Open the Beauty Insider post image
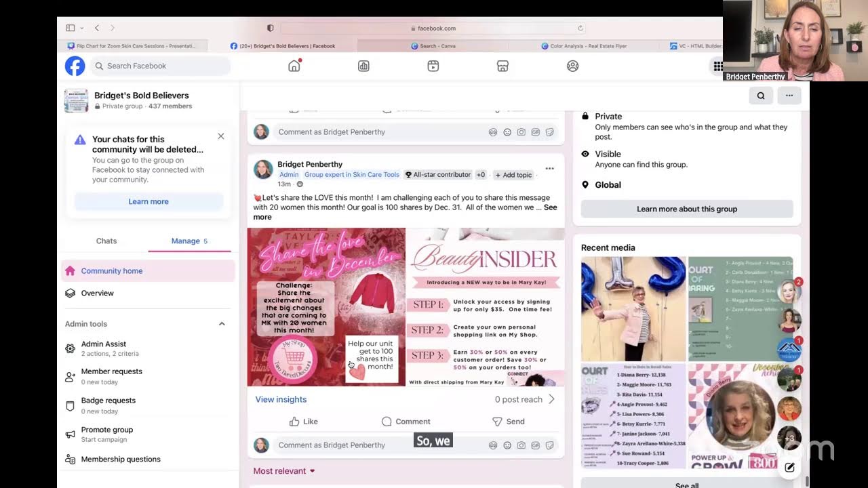The height and width of the screenshot is (488, 868). (x=486, y=307)
